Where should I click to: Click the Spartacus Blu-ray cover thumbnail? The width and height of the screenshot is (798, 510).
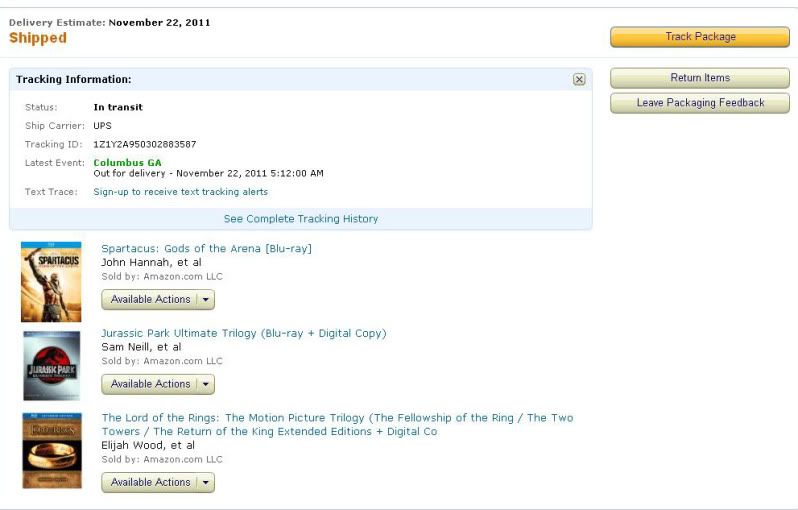click(51, 281)
